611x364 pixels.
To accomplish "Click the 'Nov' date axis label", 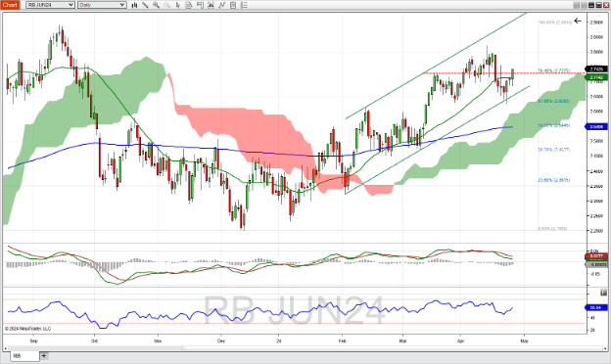I will [x=158, y=341].
